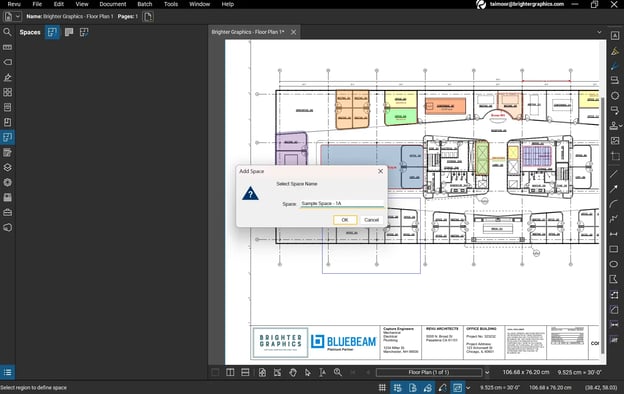Open the Sets panel icon
The height and width of the screenshot is (394, 624).
click(7, 197)
